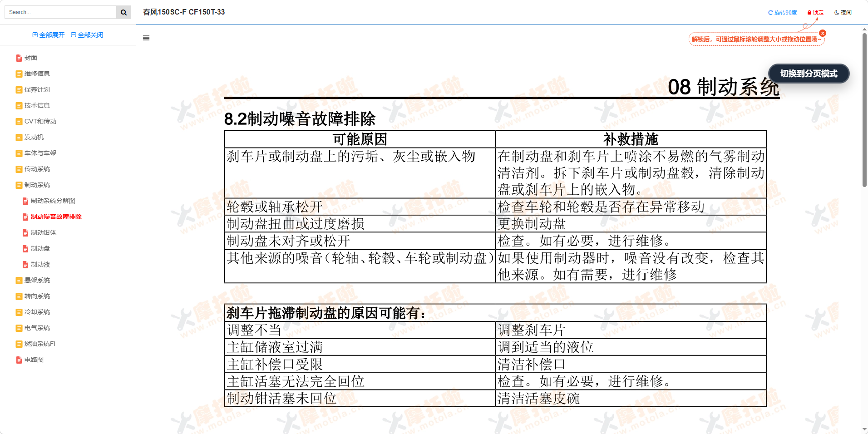Switch to paging mode via 切换到分页模式
Viewport: 868px width, 434px height.
pyautogui.click(x=809, y=74)
